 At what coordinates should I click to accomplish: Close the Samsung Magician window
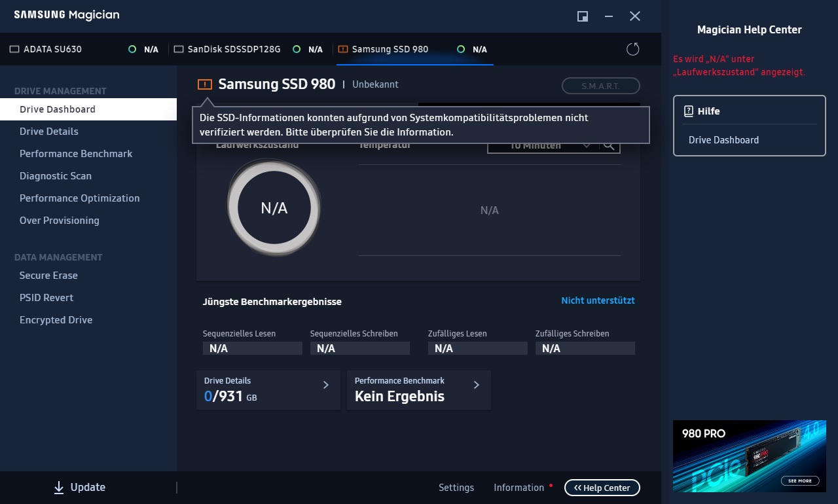pyautogui.click(x=635, y=16)
